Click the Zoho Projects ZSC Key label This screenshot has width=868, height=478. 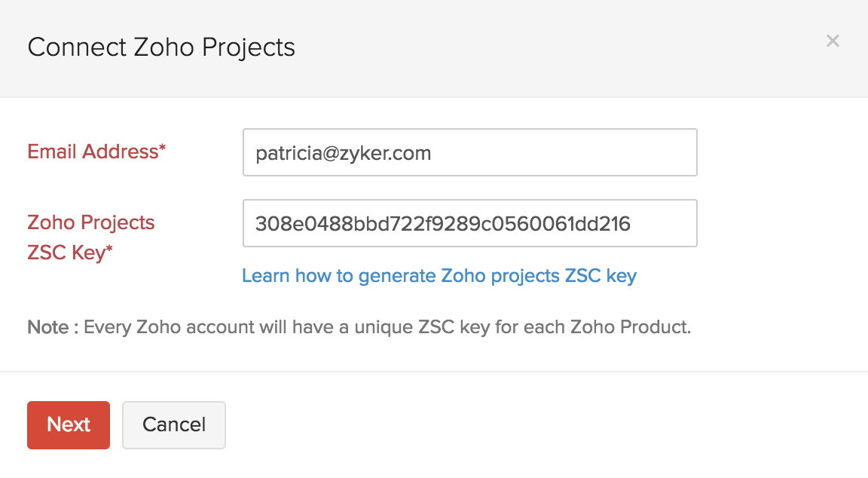coord(90,237)
